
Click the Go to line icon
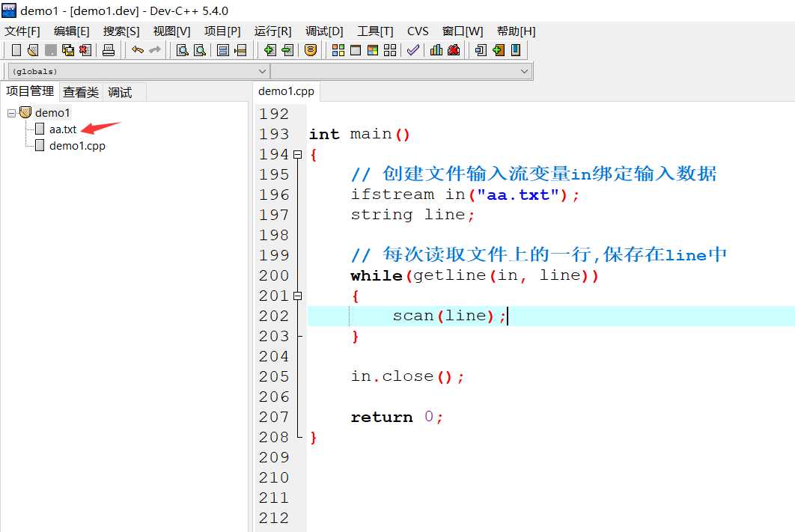240,50
